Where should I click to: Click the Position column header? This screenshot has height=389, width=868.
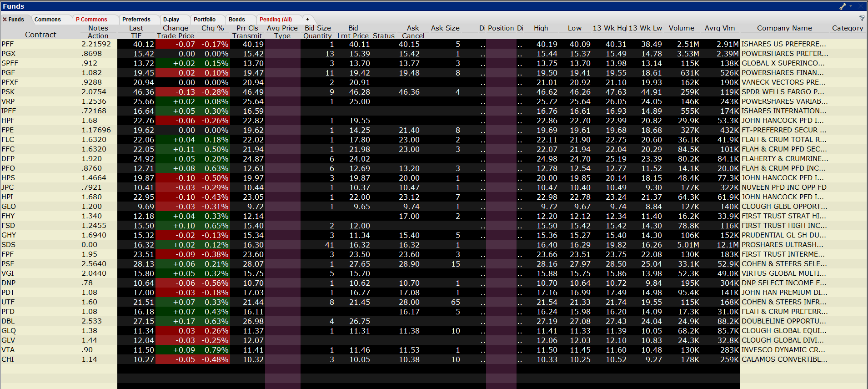click(501, 28)
